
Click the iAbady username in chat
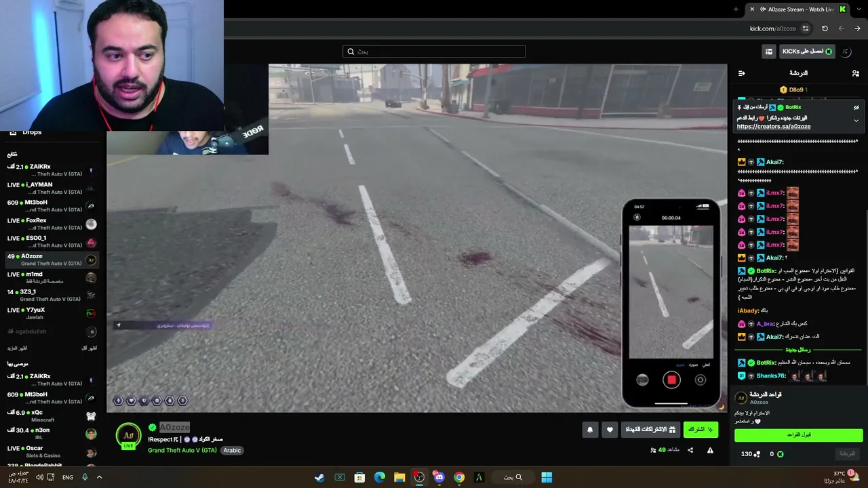pos(749,310)
